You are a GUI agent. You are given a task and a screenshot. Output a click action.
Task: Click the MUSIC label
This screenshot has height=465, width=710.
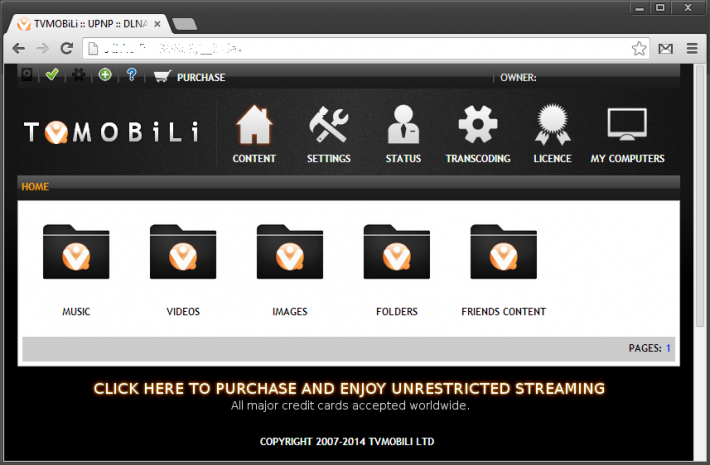76,312
